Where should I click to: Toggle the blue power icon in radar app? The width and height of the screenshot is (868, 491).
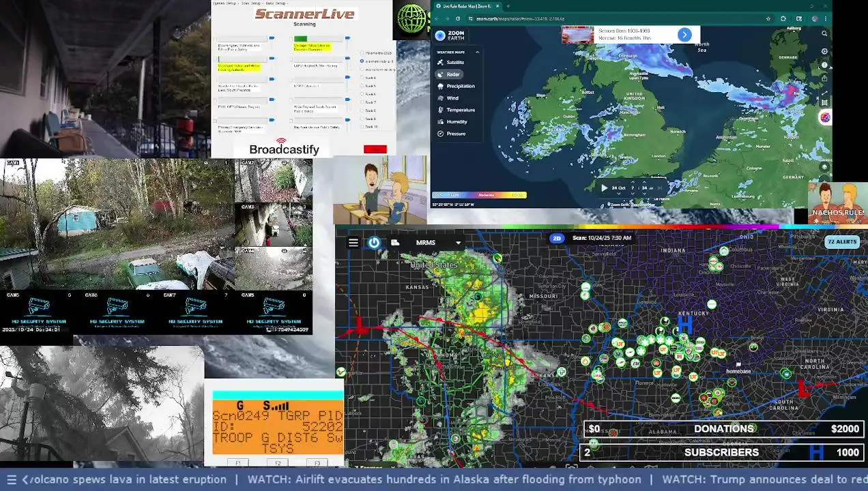click(x=374, y=242)
